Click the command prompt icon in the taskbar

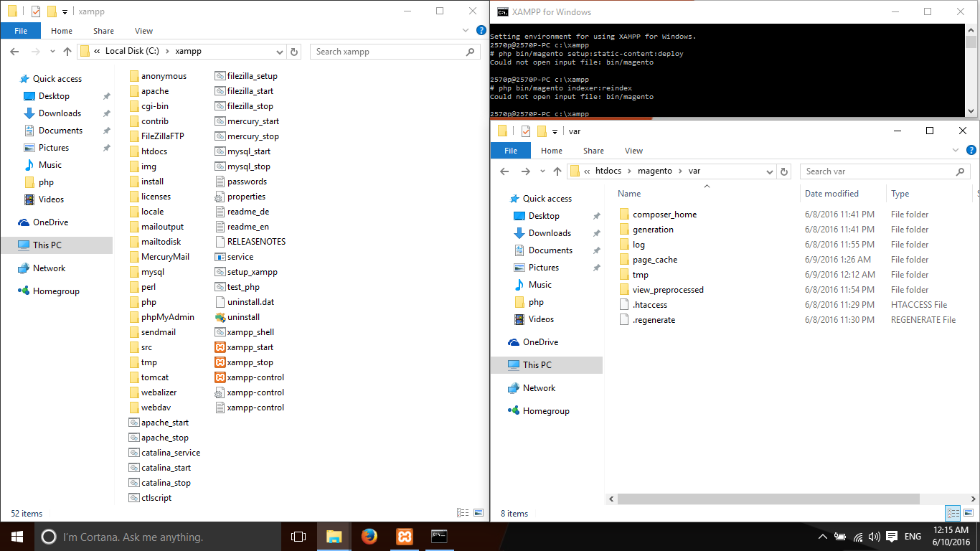coord(439,537)
